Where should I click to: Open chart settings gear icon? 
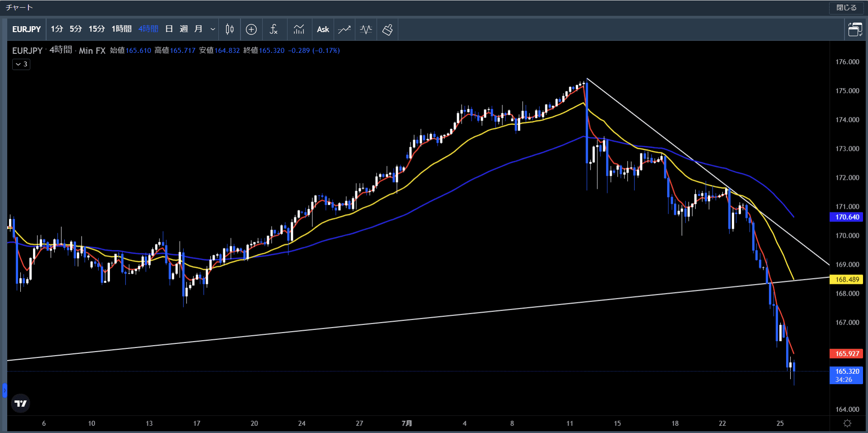847,424
